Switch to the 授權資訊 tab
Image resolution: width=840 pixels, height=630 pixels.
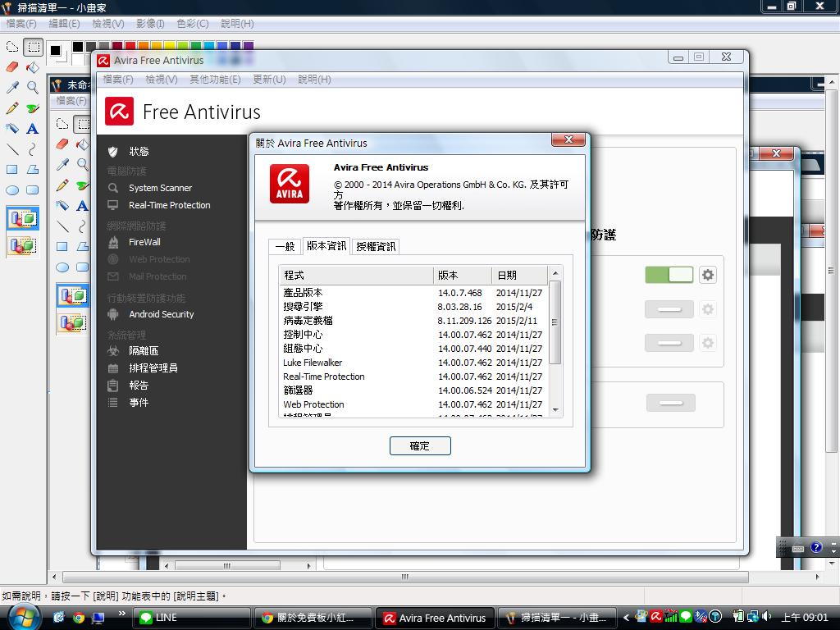(x=376, y=246)
